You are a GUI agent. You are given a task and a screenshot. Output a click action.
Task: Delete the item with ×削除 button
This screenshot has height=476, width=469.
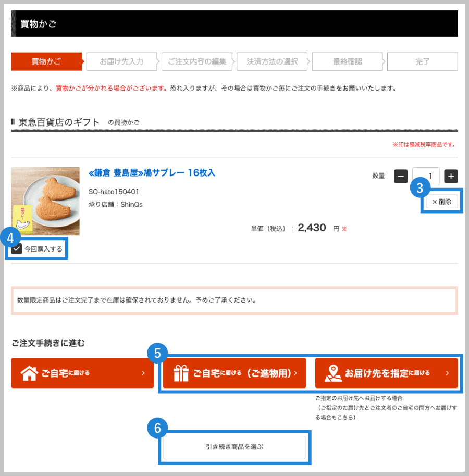(x=442, y=202)
